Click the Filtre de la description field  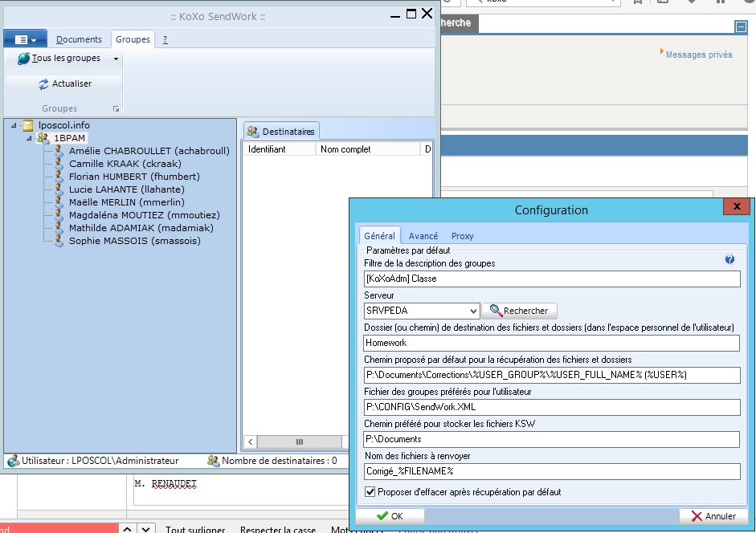click(552, 279)
